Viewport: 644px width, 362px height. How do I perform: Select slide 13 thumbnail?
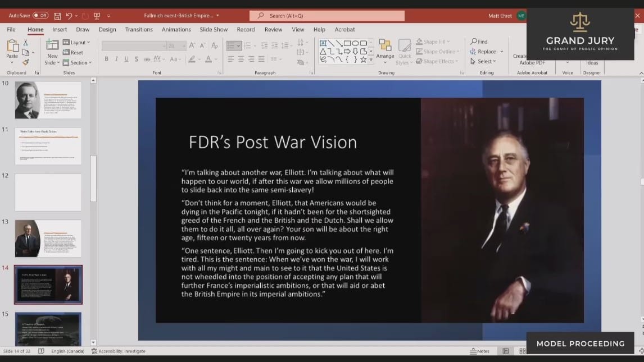click(48, 238)
